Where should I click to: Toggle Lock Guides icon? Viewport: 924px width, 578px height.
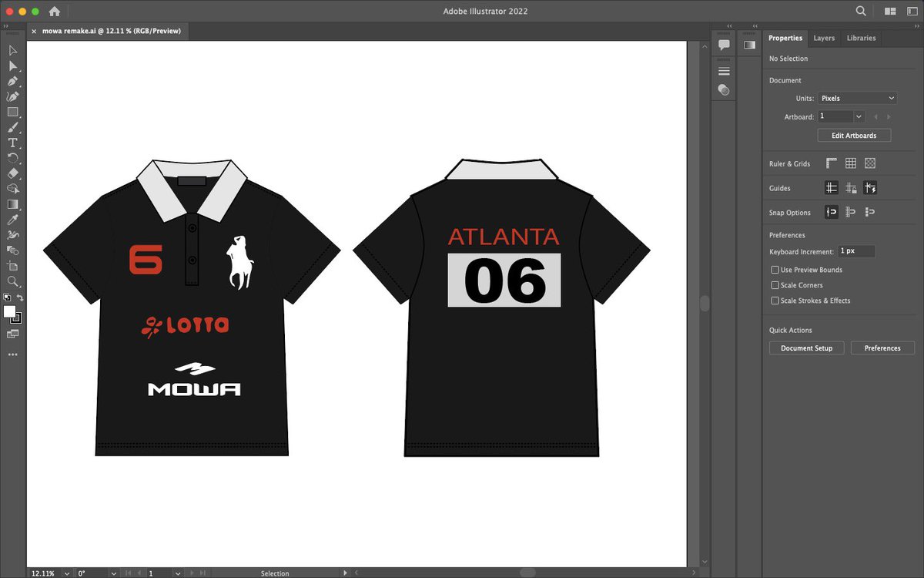(851, 188)
